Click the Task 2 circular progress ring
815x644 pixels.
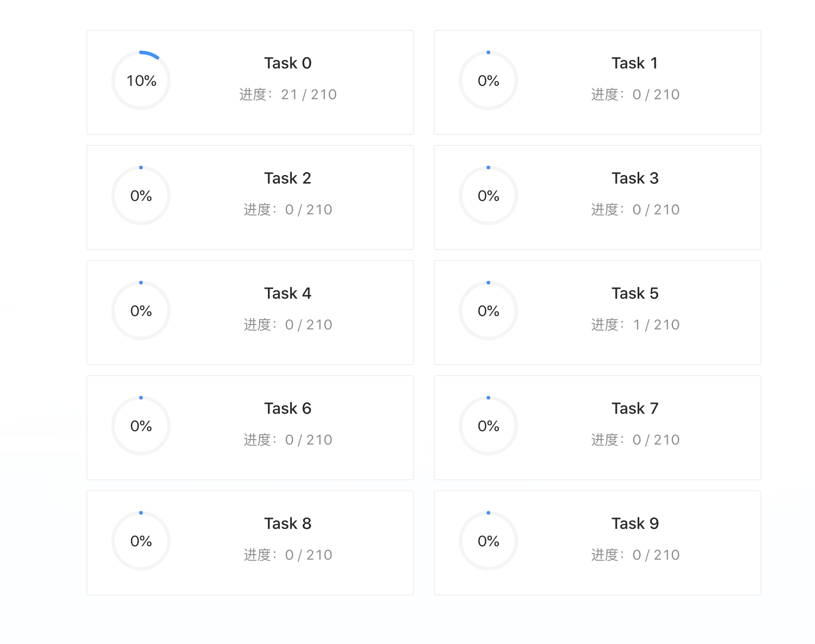(141, 195)
